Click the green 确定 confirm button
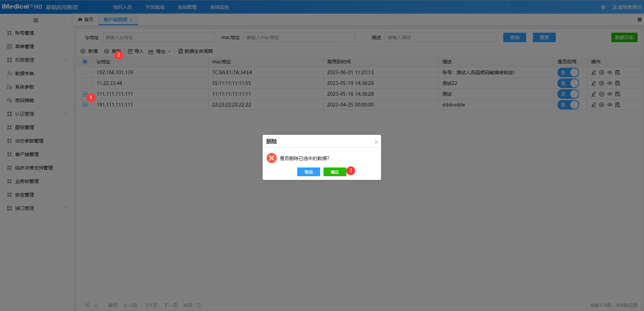The image size is (644, 311). [x=335, y=172]
